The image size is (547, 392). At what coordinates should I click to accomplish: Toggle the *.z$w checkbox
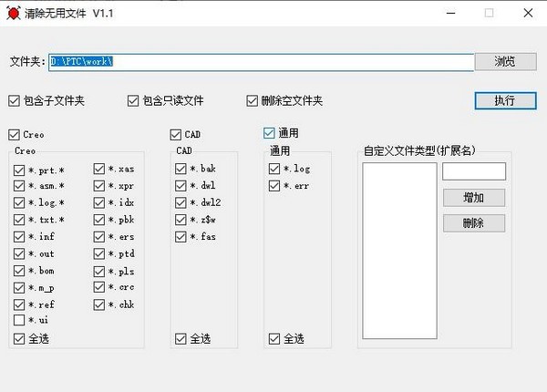[x=181, y=220]
